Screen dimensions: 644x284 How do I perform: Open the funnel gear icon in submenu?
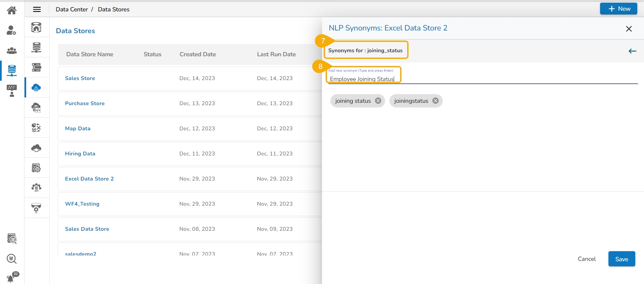click(36, 208)
